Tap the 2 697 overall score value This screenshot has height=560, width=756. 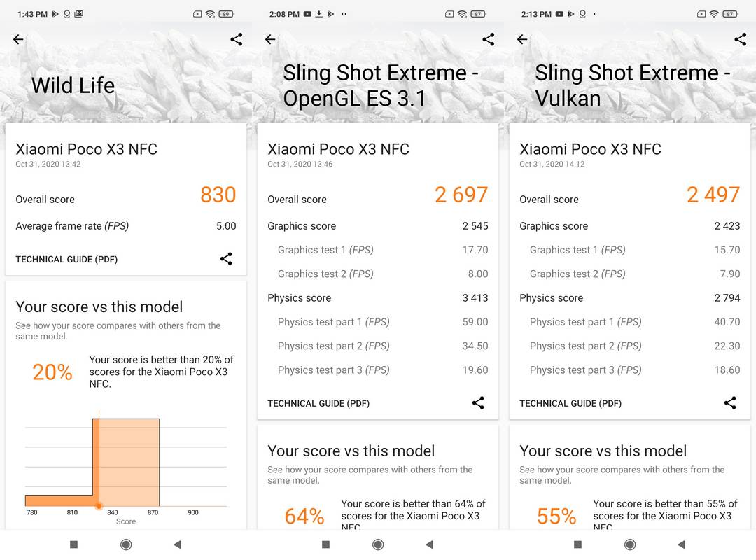(x=461, y=195)
